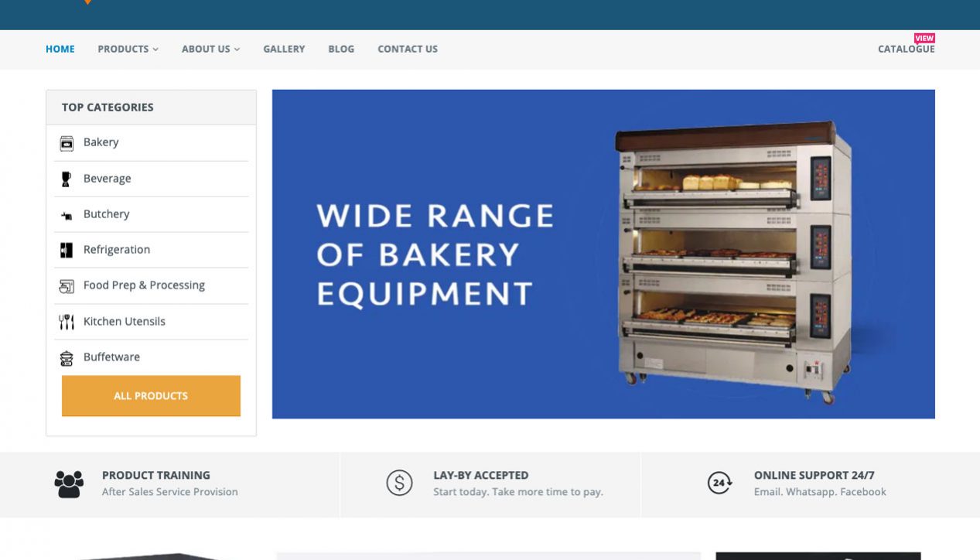
Task: Click the Bakery oven icon
Action: [67, 143]
